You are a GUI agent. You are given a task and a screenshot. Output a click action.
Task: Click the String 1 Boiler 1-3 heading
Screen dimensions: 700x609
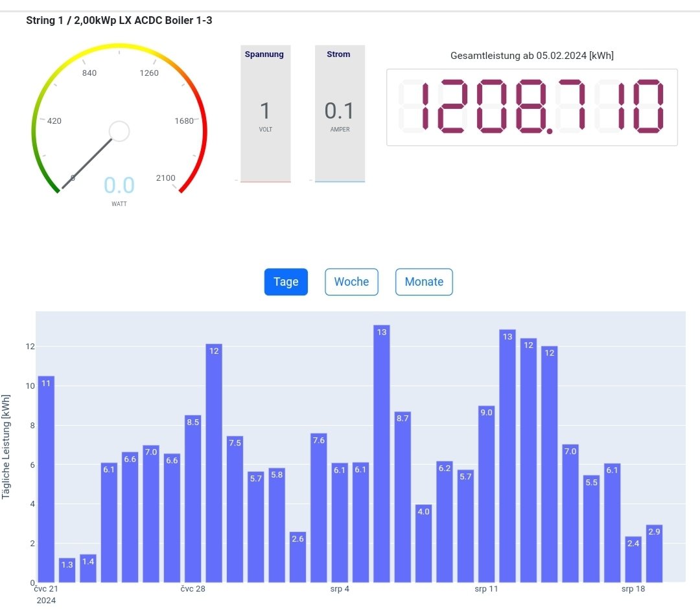tap(119, 21)
